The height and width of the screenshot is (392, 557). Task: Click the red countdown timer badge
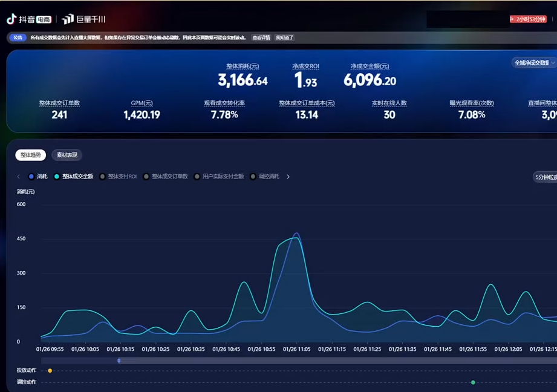(x=529, y=19)
